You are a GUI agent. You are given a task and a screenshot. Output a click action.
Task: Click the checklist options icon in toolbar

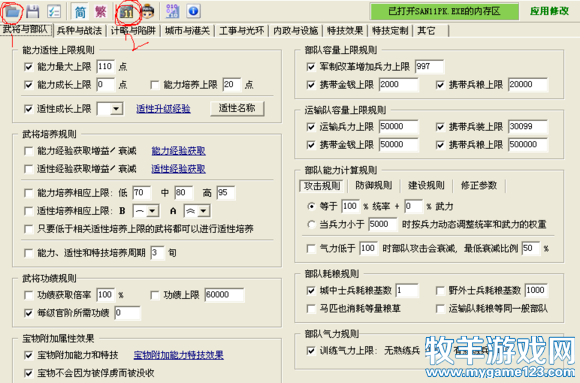tap(54, 12)
